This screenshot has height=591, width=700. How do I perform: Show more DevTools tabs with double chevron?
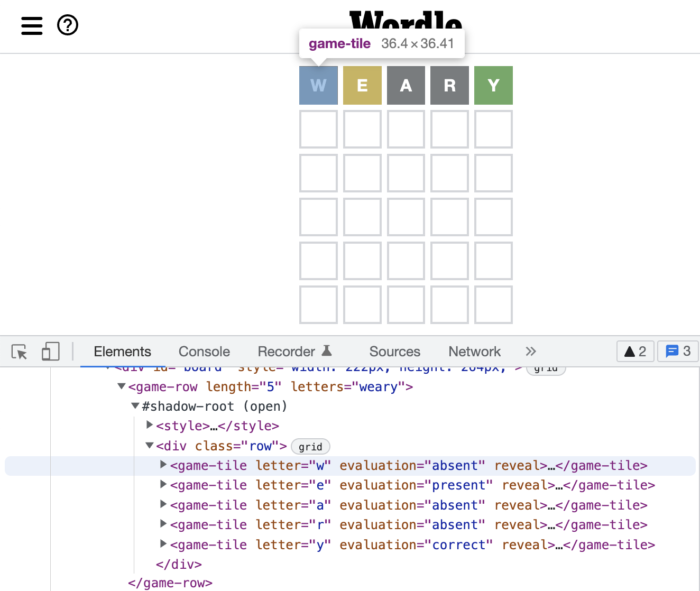click(x=531, y=352)
